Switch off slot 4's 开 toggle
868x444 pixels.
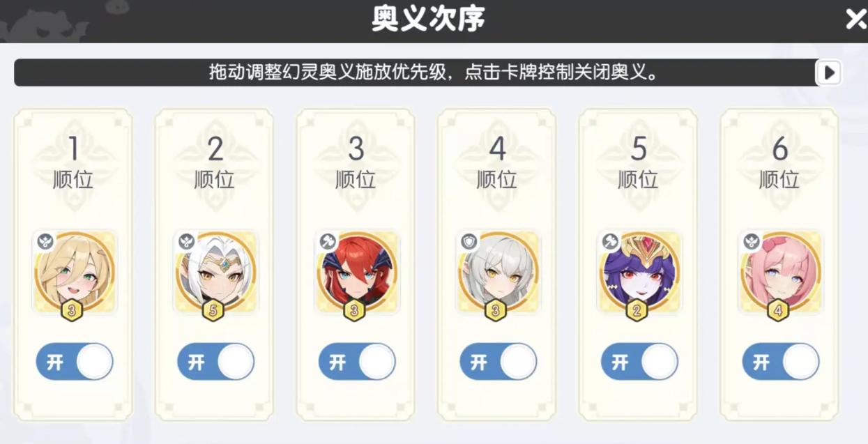click(498, 362)
